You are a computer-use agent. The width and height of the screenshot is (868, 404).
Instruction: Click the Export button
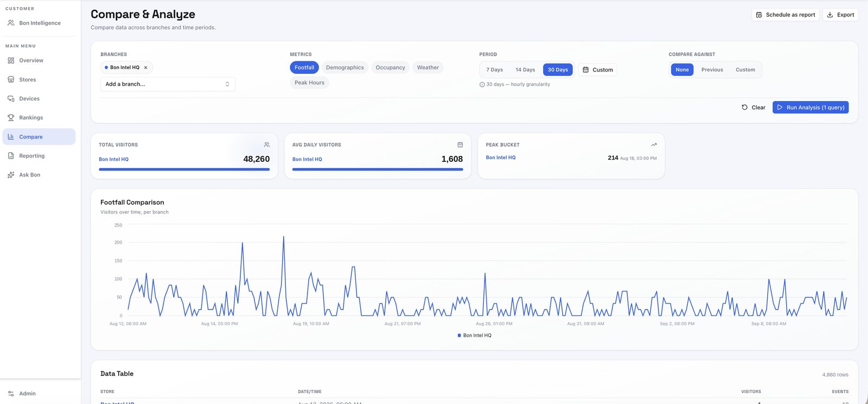coord(840,15)
